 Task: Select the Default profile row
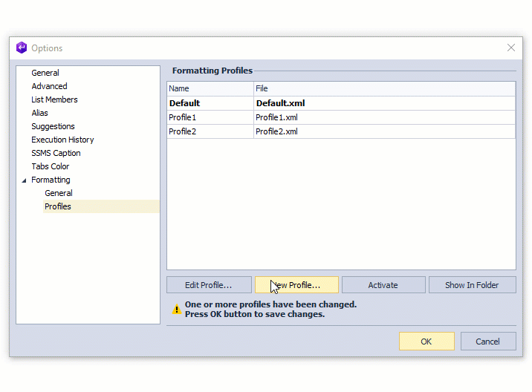(184, 103)
